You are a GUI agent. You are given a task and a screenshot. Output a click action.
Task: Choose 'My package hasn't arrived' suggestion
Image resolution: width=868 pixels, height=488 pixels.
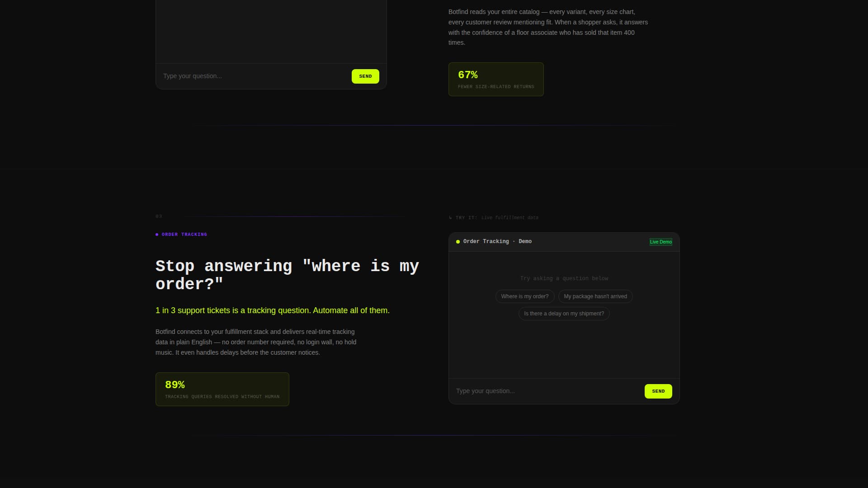(x=595, y=296)
